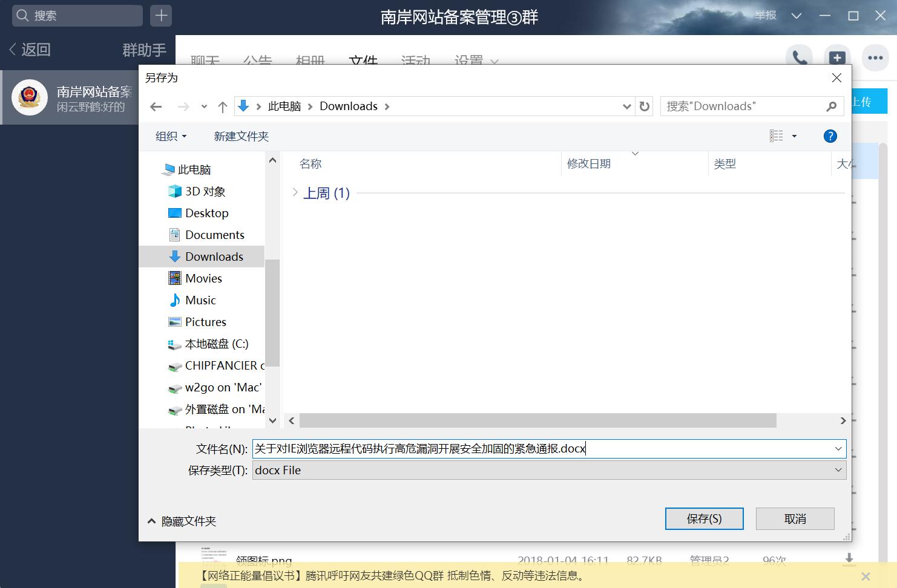Screen dimensions: 897x588
Task: Click the voice call icon
Action: point(799,57)
